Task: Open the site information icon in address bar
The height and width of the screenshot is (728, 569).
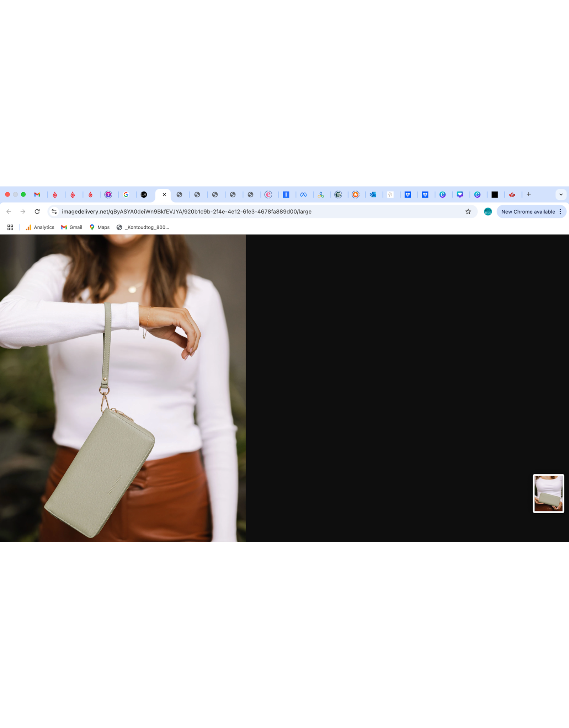Action: [54, 212]
